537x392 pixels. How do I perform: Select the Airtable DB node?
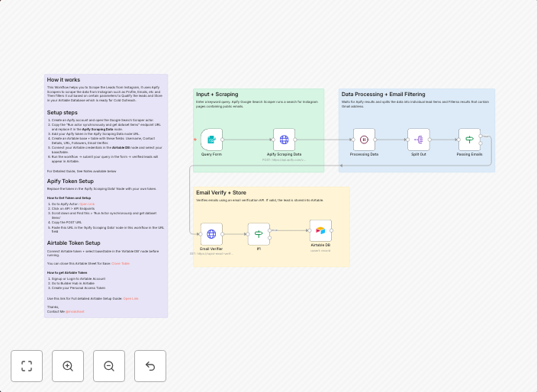(x=320, y=231)
